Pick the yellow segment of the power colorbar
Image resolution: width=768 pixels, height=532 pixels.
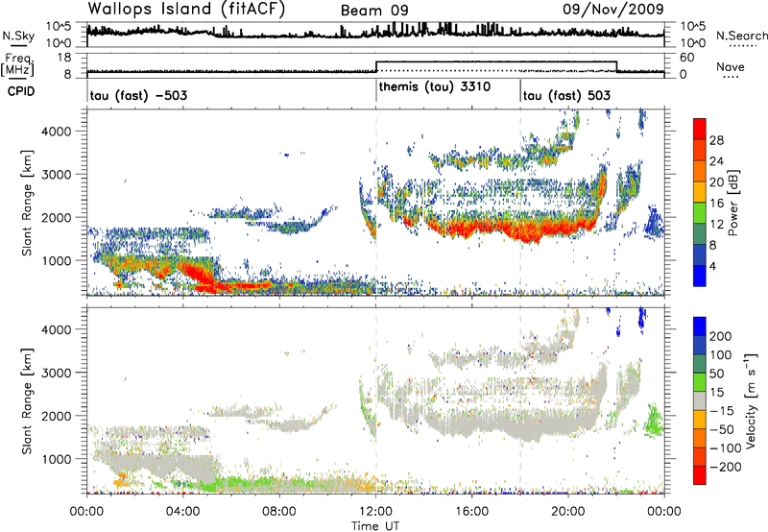(x=700, y=191)
